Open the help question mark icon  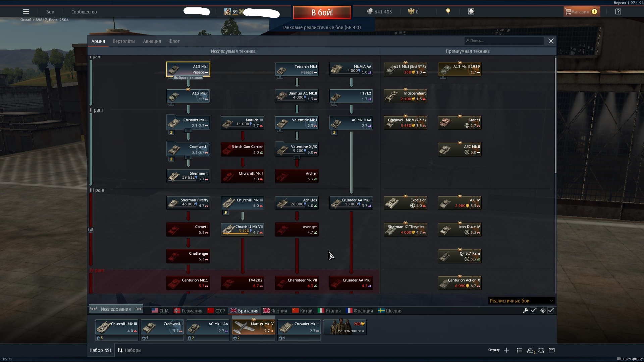click(618, 12)
